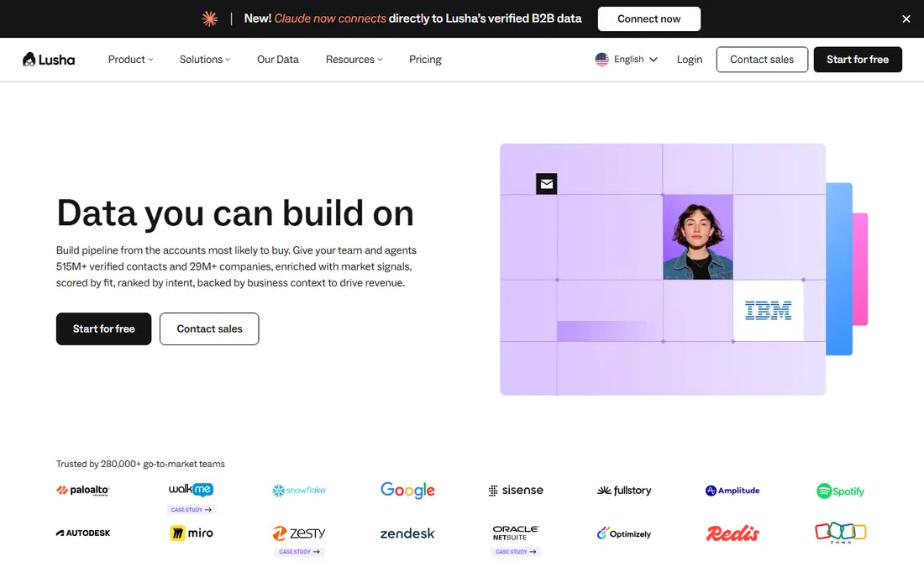Click the Spotify logo
This screenshot has width=924, height=578.
click(840, 491)
